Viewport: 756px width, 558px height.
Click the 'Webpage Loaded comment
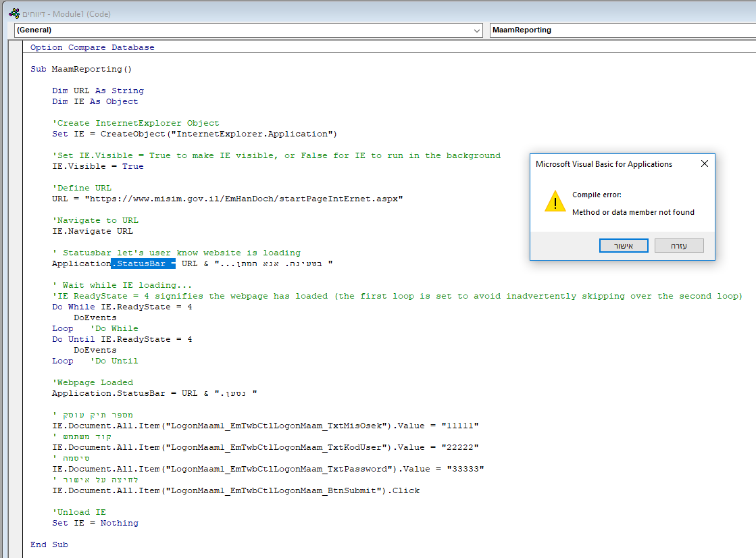[93, 382]
